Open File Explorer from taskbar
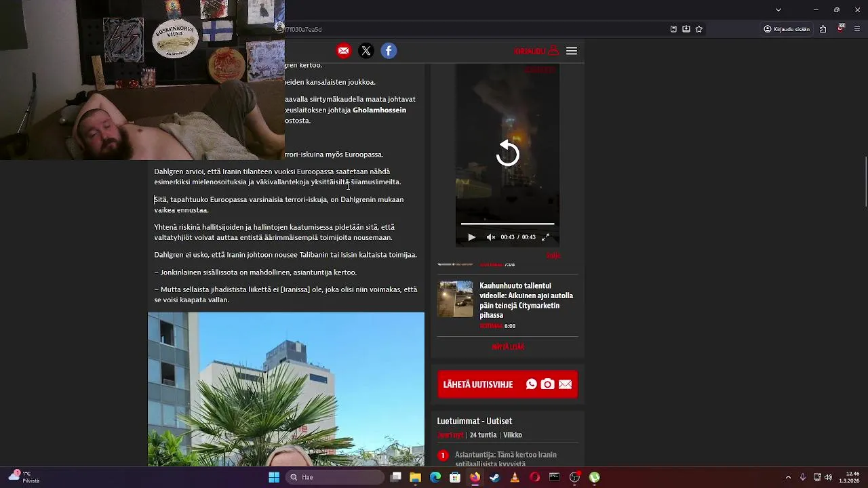Viewport: 868px width, 488px height. pyautogui.click(x=416, y=477)
